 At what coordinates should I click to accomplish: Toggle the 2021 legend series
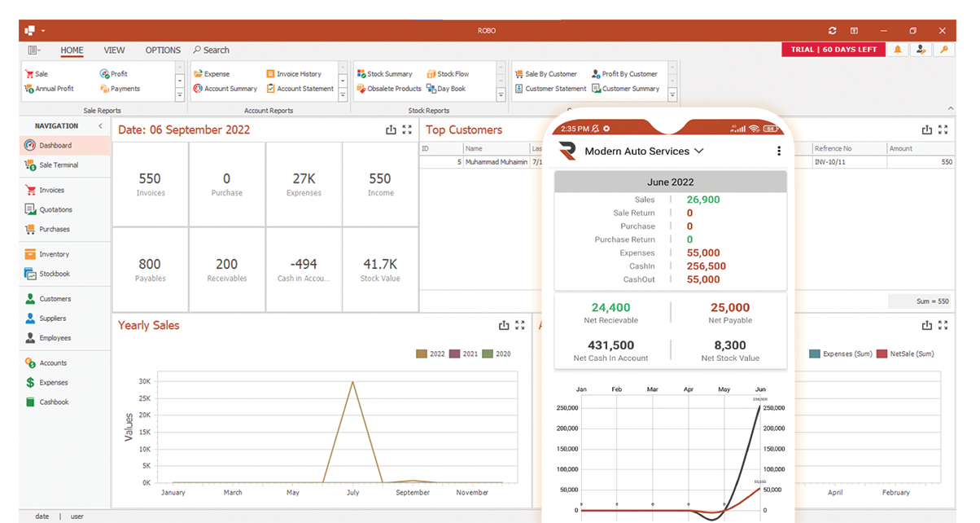click(x=463, y=354)
